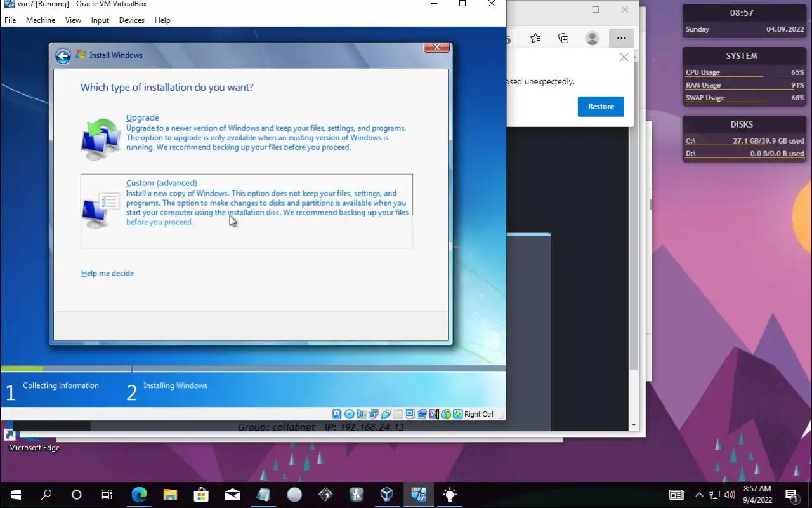Click the Cortana circle in taskbar
Image resolution: width=812 pixels, height=508 pixels.
pos(77,494)
